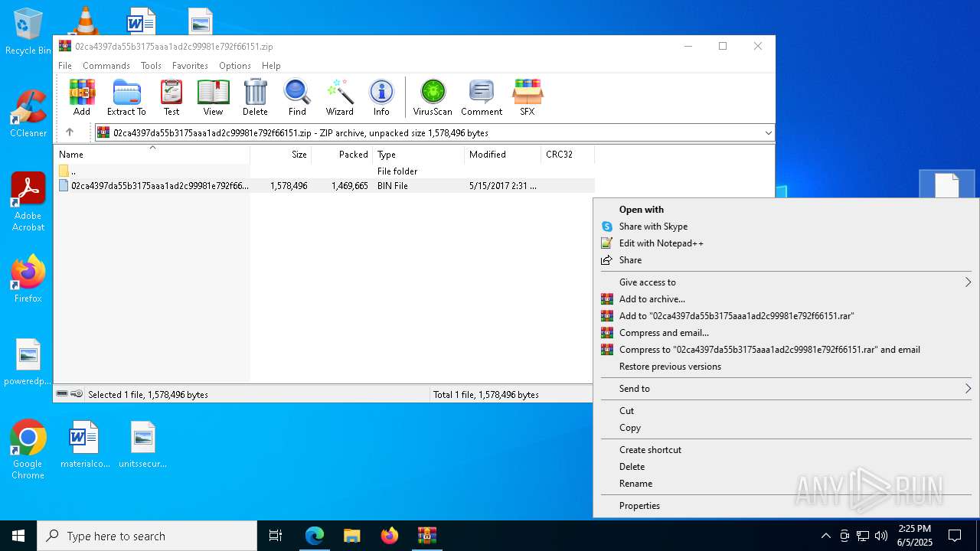Select the unitssecur... image file icon

click(142, 445)
